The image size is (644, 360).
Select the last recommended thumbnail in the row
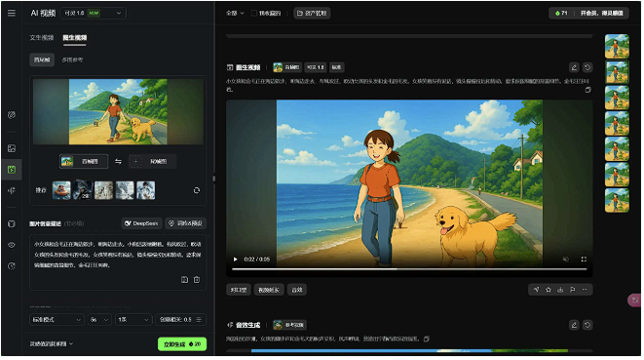point(146,190)
